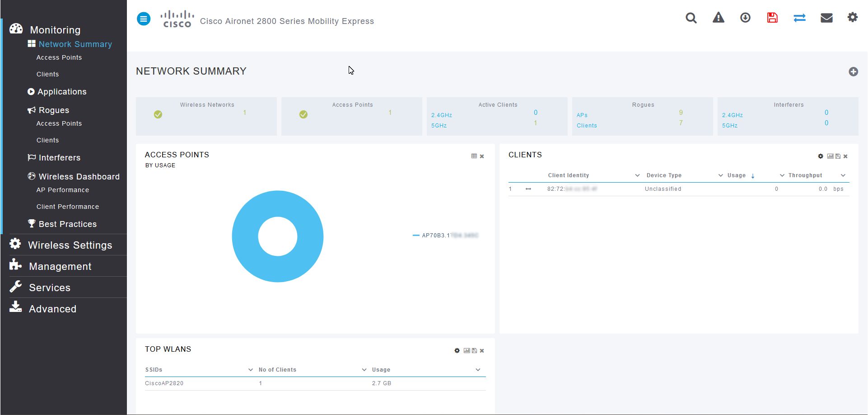The width and height of the screenshot is (868, 415).
Task: Click the Cisco logo
Action: [x=177, y=19]
